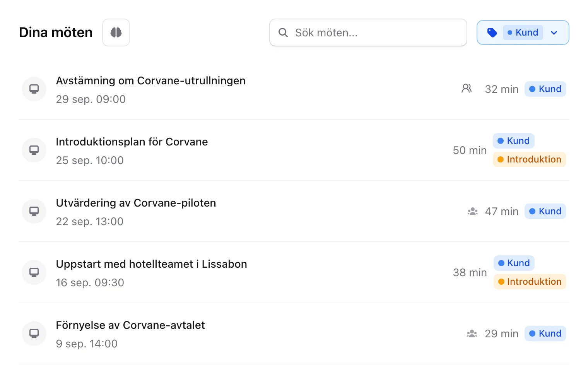Click the date 25 sep. 10:00
Image resolution: width=588 pixels, height=383 pixels.
90,160
